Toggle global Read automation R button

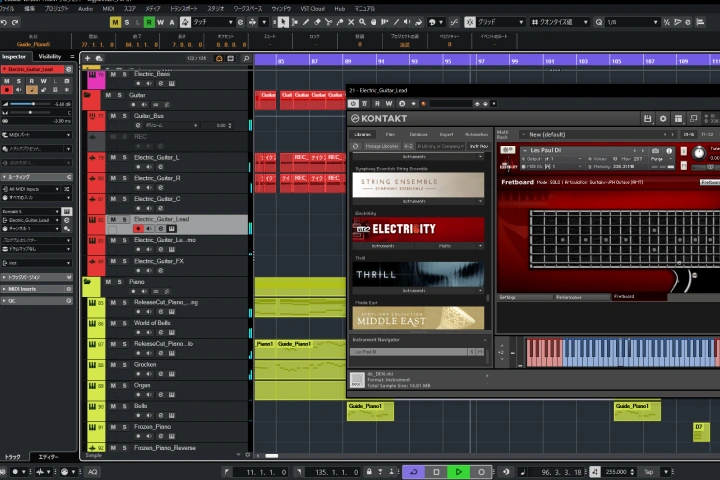point(149,22)
